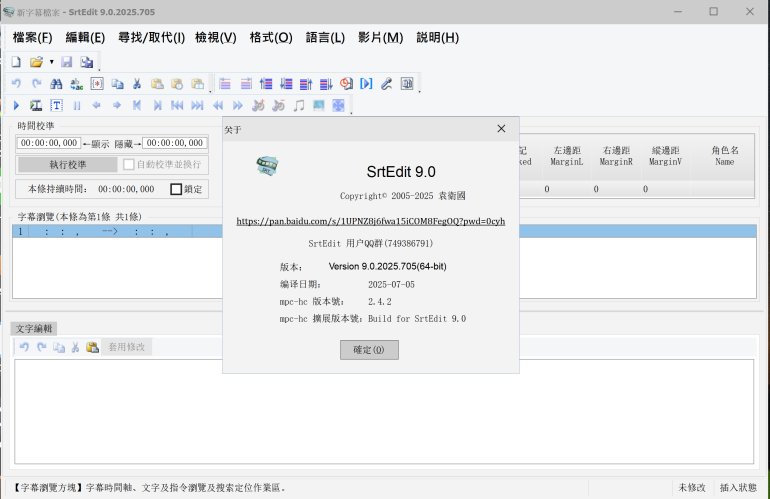Click the scissors Cut icon in main toolbar
The image size is (770, 499).
[137, 84]
